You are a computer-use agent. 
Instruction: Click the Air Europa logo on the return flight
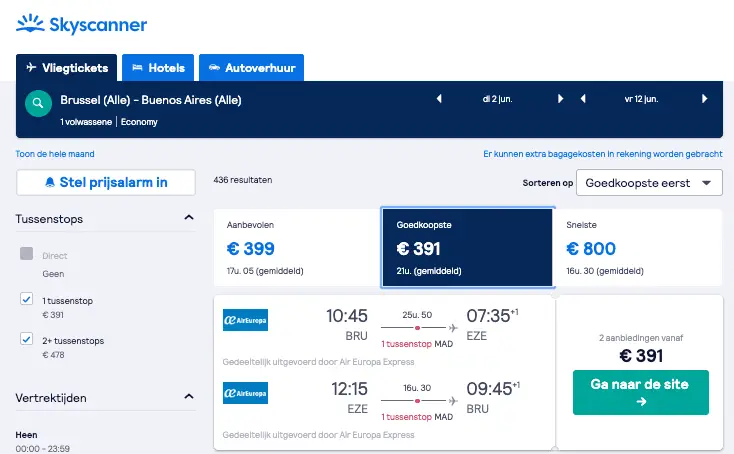245,393
